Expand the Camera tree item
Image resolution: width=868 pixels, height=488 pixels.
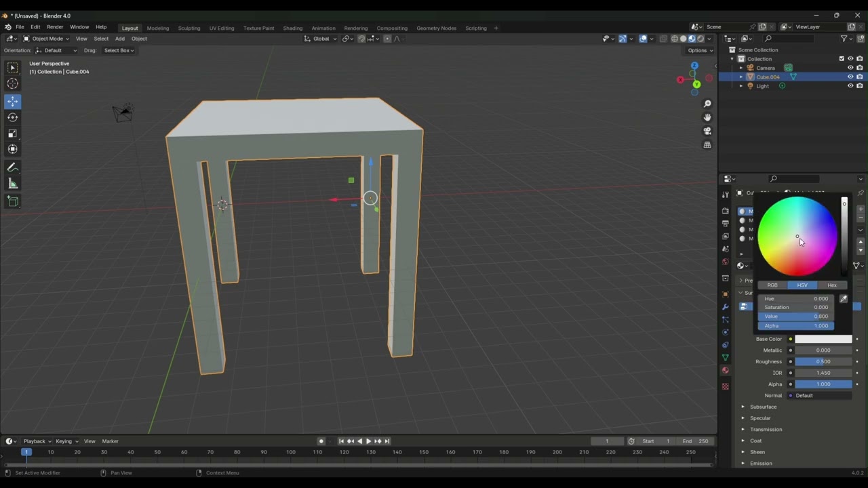coord(741,68)
